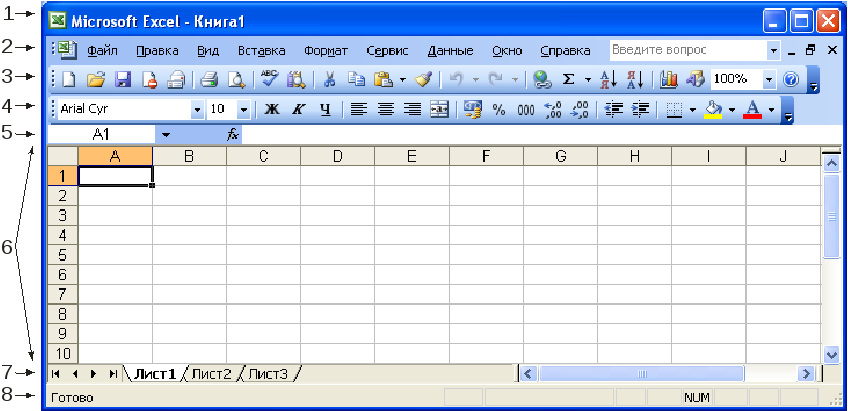Cut selection with scissors icon

pos(329,79)
